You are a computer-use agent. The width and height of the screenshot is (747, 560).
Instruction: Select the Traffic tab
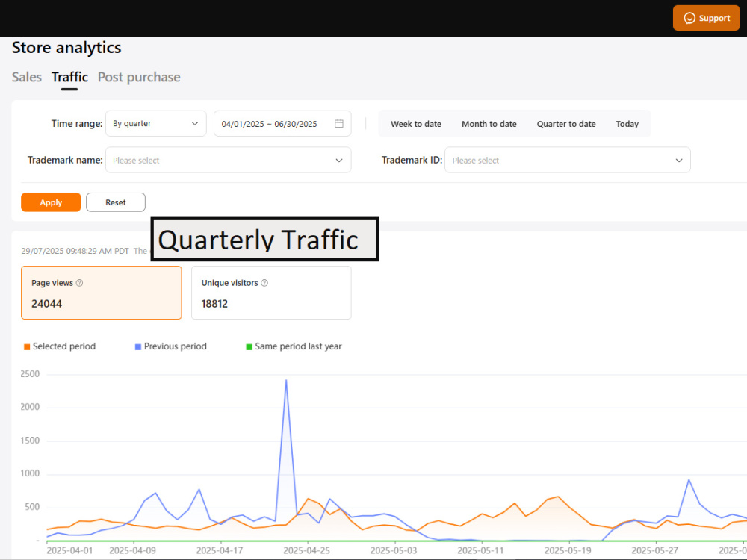click(x=69, y=77)
